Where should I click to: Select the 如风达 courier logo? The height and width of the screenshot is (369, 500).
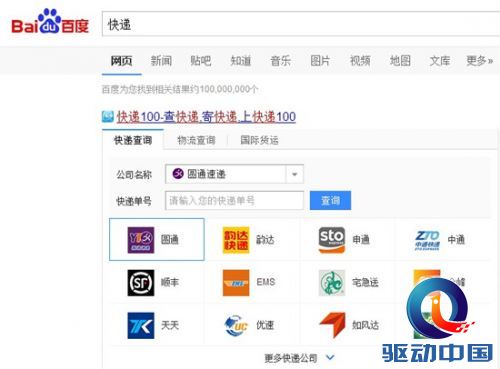332,325
